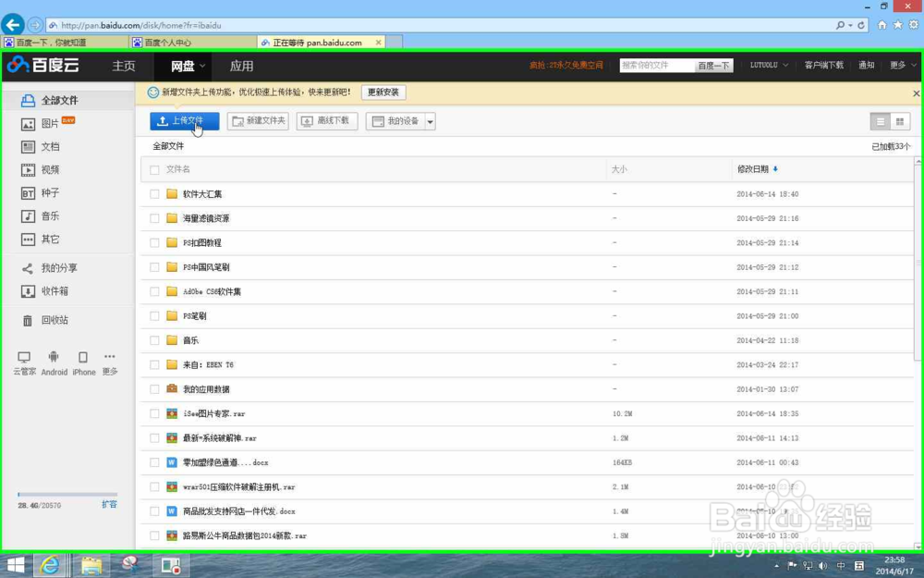The width and height of the screenshot is (924, 578).
Task: Click the 更新安装 button
Action: point(383,92)
